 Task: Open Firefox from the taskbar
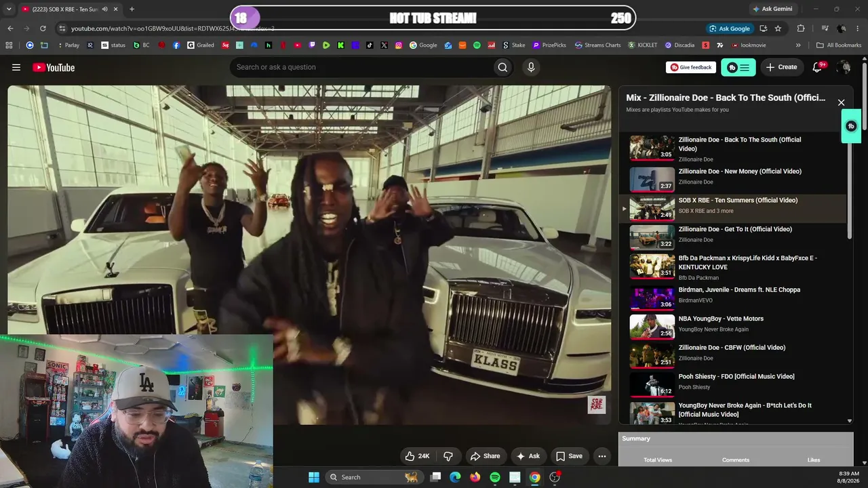click(x=475, y=477)
